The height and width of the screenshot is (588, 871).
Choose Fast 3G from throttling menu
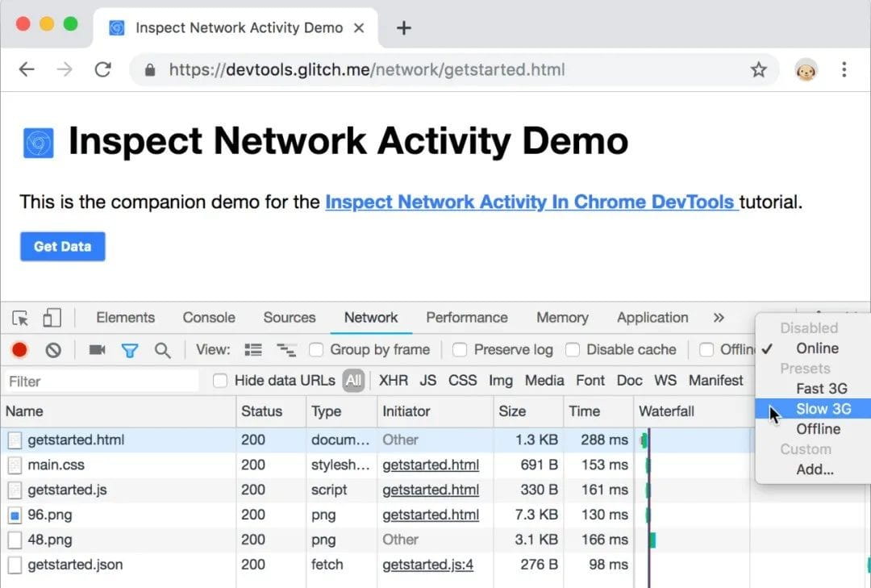[821, 389]
